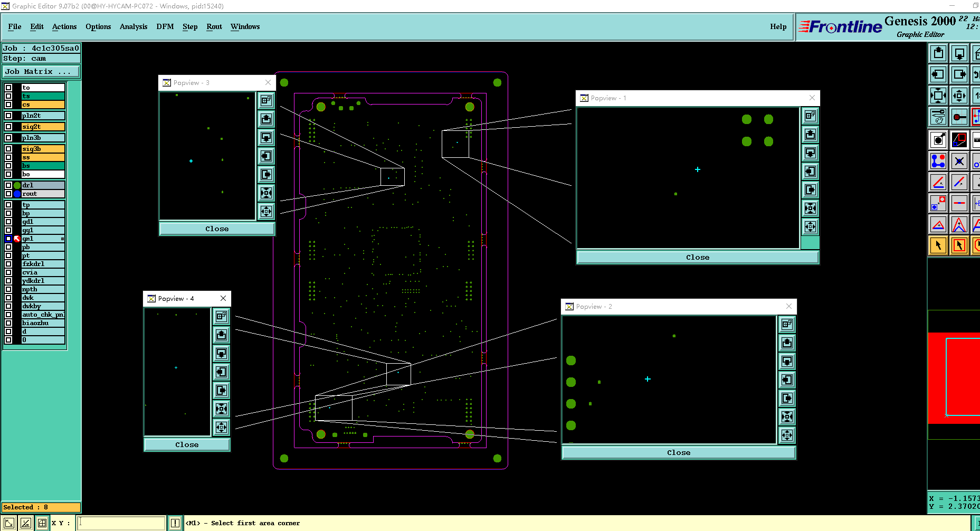Screen dimensions: 980x531
Task: Click the pan up icon in Popview 1
Action: pos(810,134)
